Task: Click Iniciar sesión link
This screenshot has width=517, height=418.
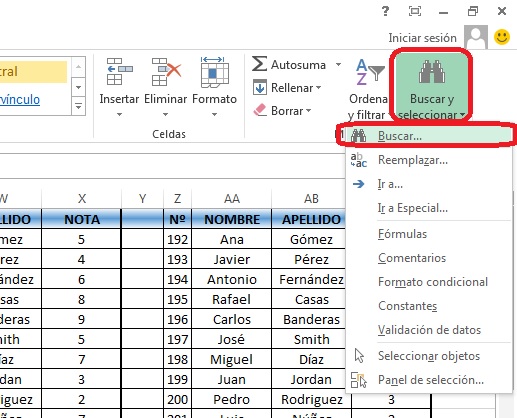Action: tap(422, 38)
